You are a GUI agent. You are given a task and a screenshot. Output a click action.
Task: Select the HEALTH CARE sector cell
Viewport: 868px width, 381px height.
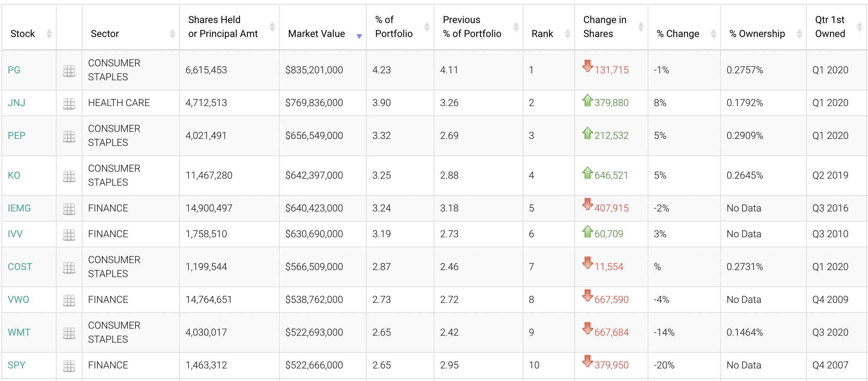pyautogui.click(x=131, y=103)
